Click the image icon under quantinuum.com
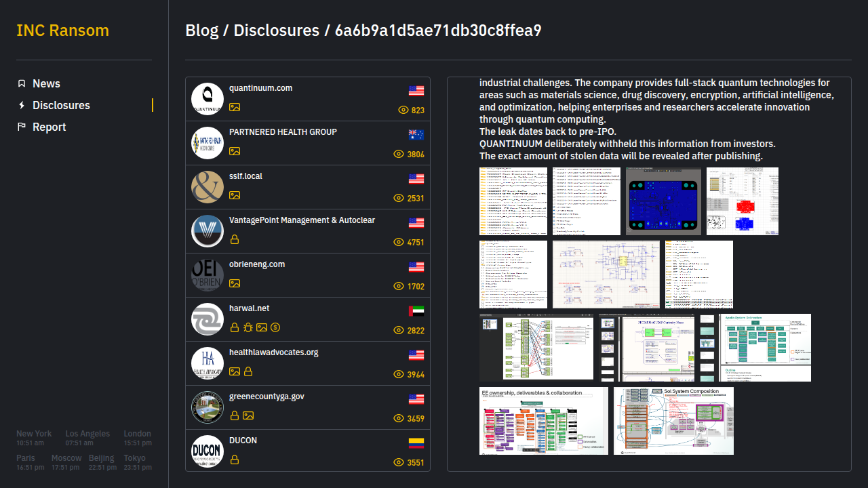 point(235,107)
